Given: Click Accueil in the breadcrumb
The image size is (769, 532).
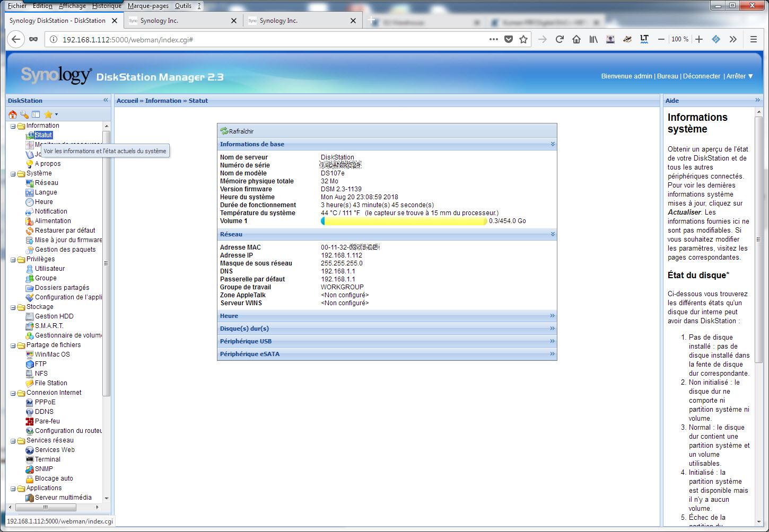Looking at the screenshot, I should point(127,101).
